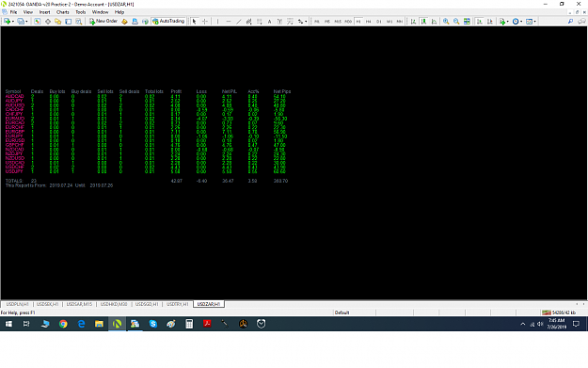Open the Window menu
This screenshot has width=588, height=368.
(x=100, y=12)
